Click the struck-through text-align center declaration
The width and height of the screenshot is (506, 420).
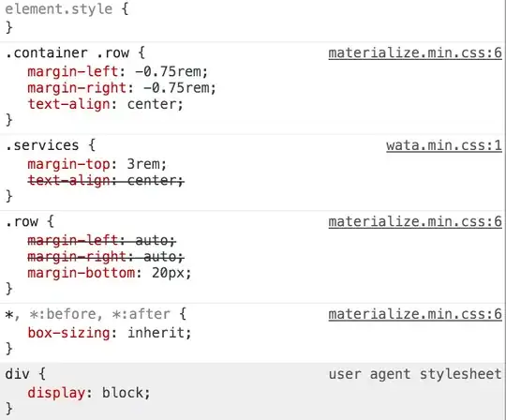106,180
